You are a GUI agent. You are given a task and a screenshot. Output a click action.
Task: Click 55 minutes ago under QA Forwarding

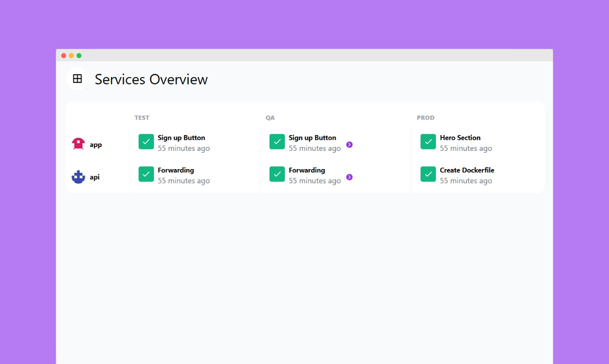pos(315,181)
